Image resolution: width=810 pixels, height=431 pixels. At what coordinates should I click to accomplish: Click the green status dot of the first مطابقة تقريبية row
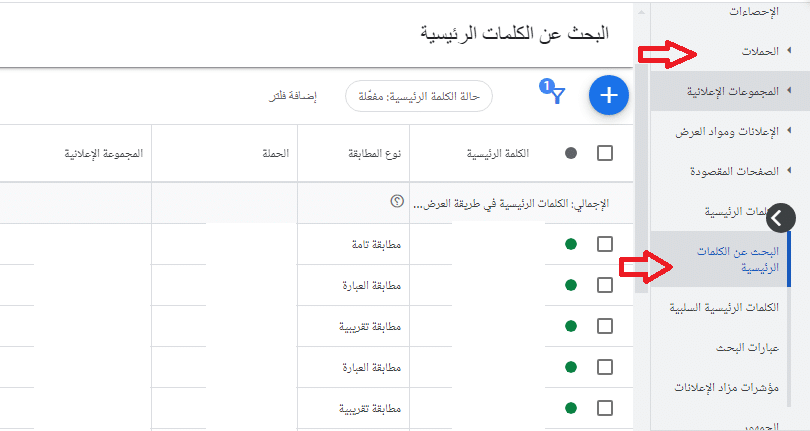571,326
